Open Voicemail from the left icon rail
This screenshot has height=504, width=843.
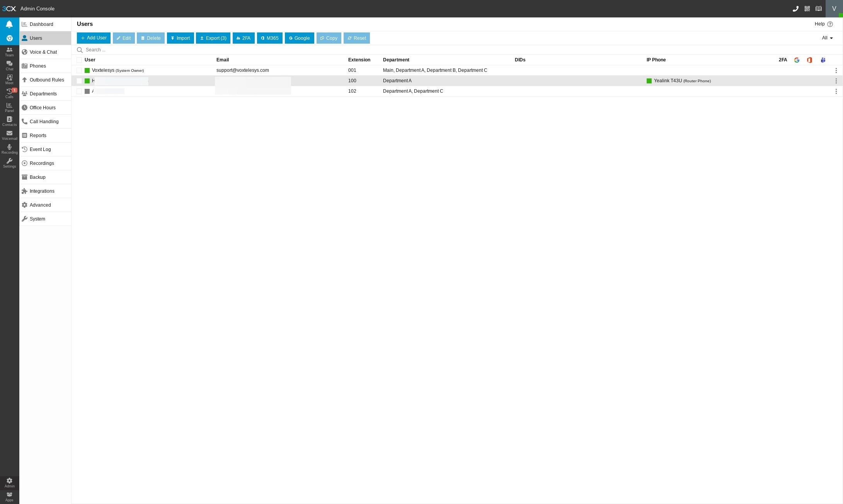tap(9, 134)
